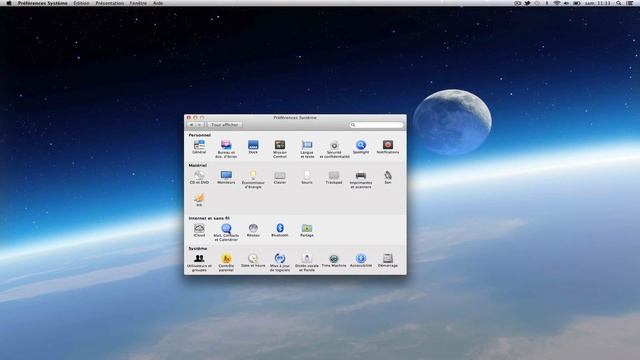
Task: Open Mail, Contacts et Calendrier pane
Action: (226, 232)
